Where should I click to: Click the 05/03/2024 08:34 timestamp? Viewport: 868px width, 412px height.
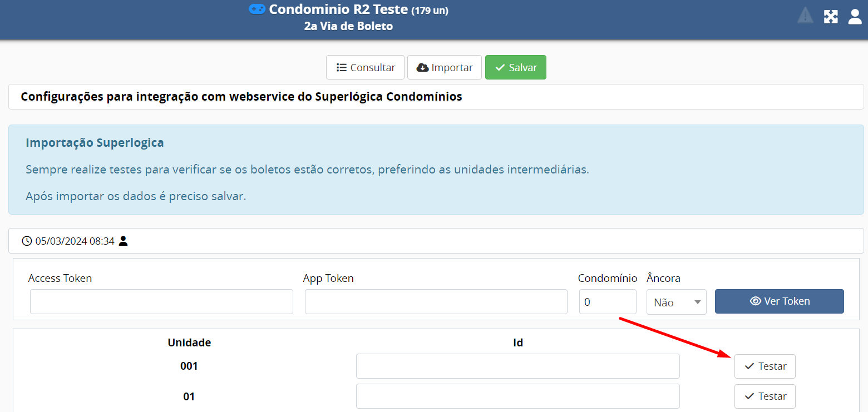[x=75, y=241]
